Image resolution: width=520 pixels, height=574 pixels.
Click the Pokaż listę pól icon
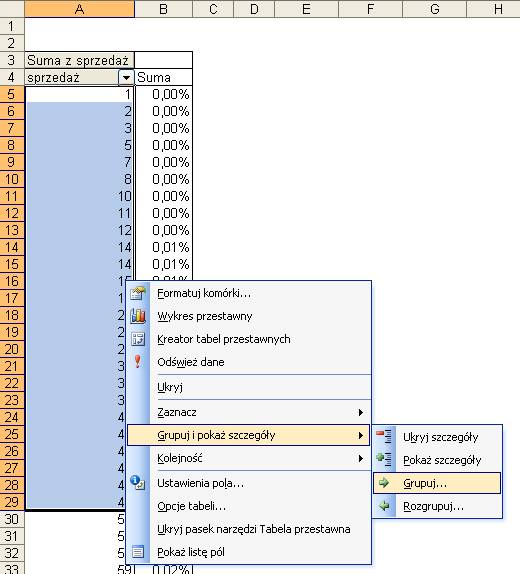pyautogui.click(x=138, y=552)
